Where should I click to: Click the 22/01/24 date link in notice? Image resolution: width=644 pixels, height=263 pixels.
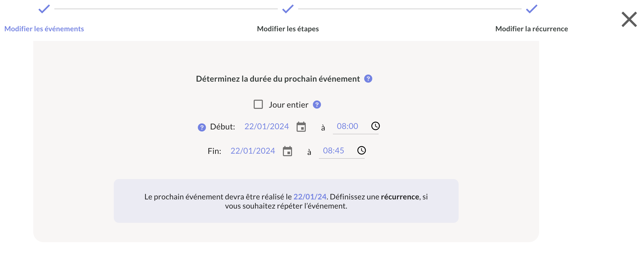(x=310, y=197)
